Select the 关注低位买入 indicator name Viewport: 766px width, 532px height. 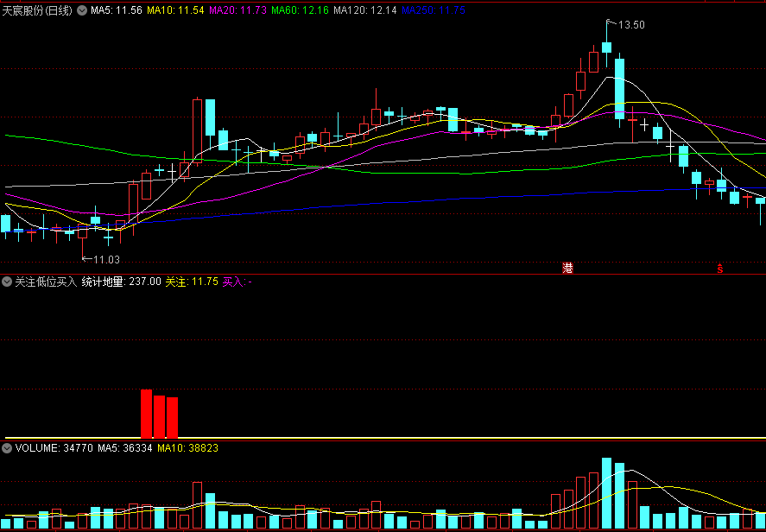click(46, 282)
